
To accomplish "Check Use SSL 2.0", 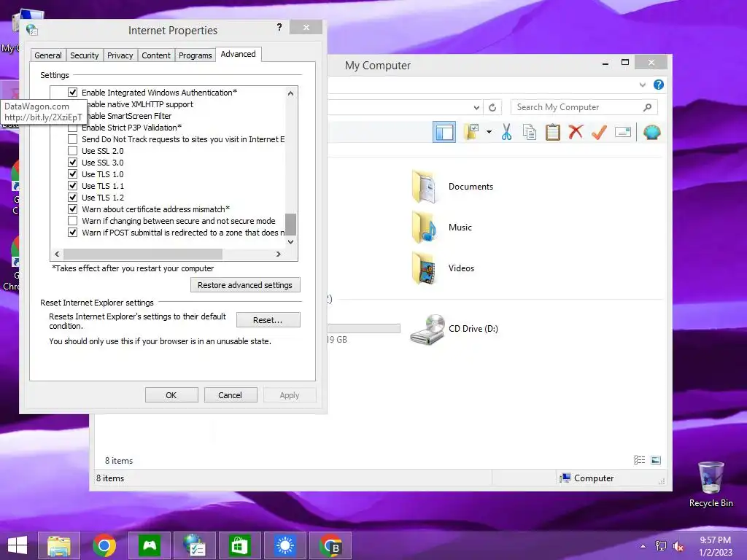I will 72,151.
